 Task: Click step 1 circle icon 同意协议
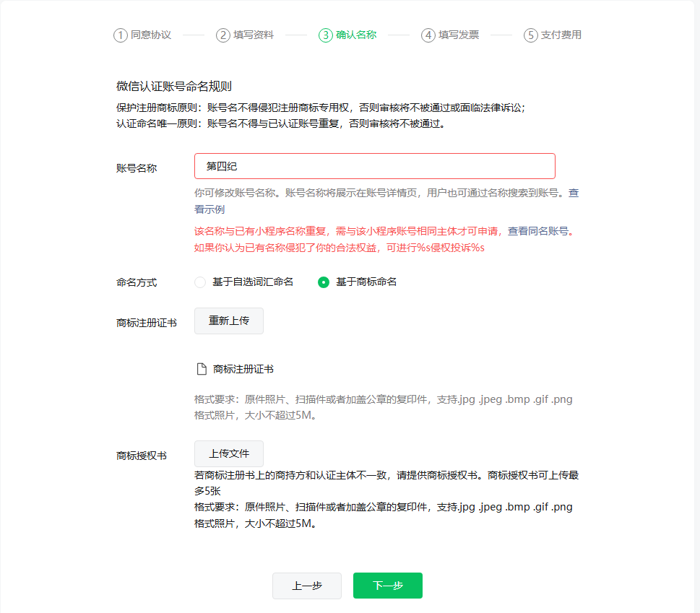coord(120,35)
